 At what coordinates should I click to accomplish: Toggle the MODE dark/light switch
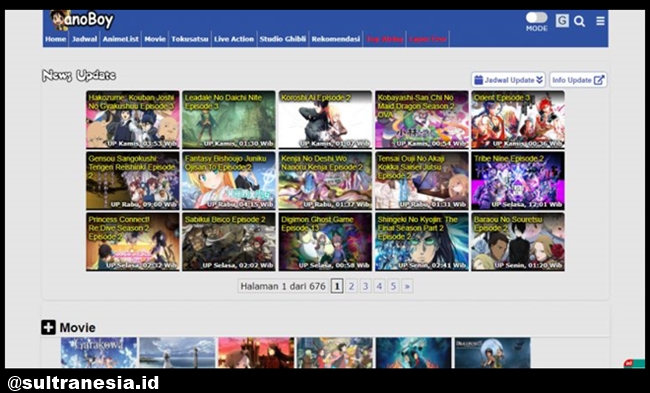coord(536,17)
